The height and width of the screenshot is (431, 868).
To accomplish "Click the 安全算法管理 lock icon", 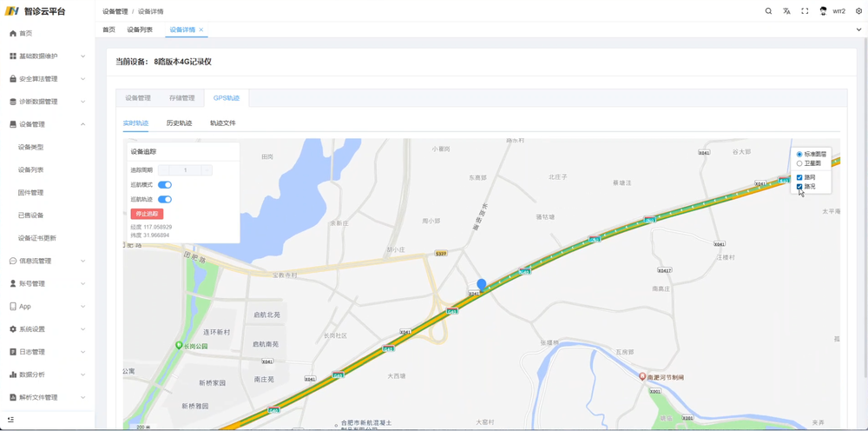I will tap(13, 79).
